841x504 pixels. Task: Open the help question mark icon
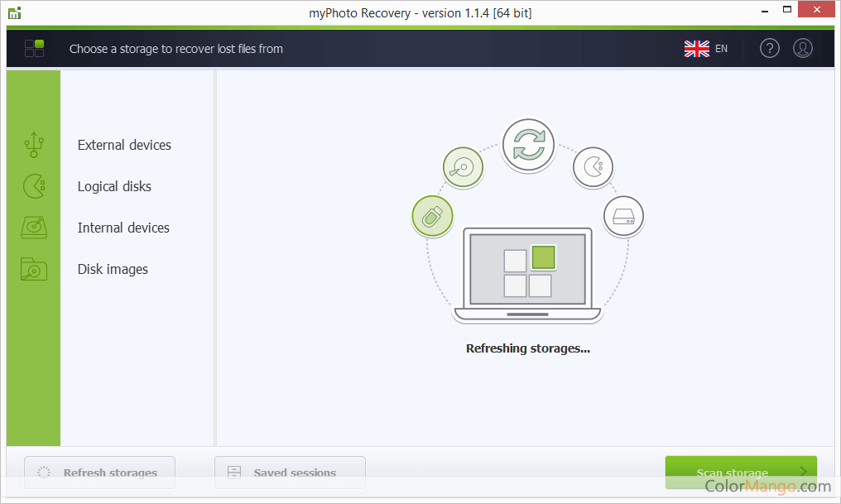[x=769, y=49]
